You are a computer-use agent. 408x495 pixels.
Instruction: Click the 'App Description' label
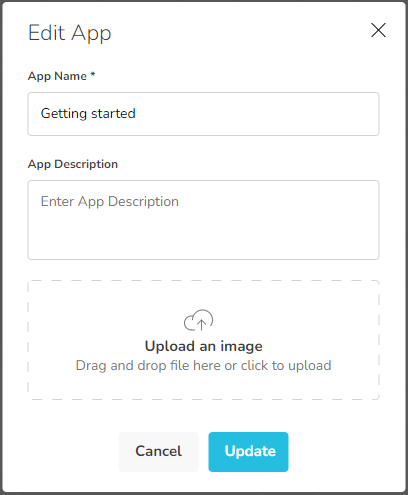tap(73, 164)
